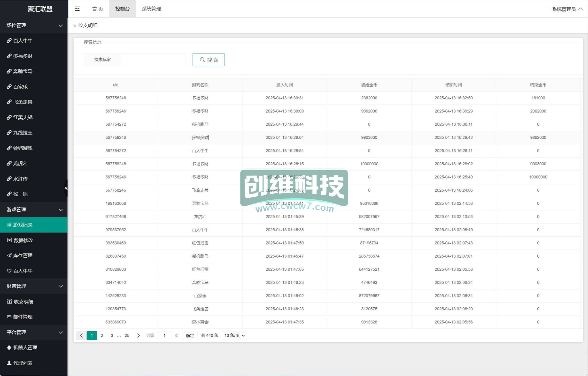
Task: Collapse the 场控管理 menu group
Action: pos(61,25)
